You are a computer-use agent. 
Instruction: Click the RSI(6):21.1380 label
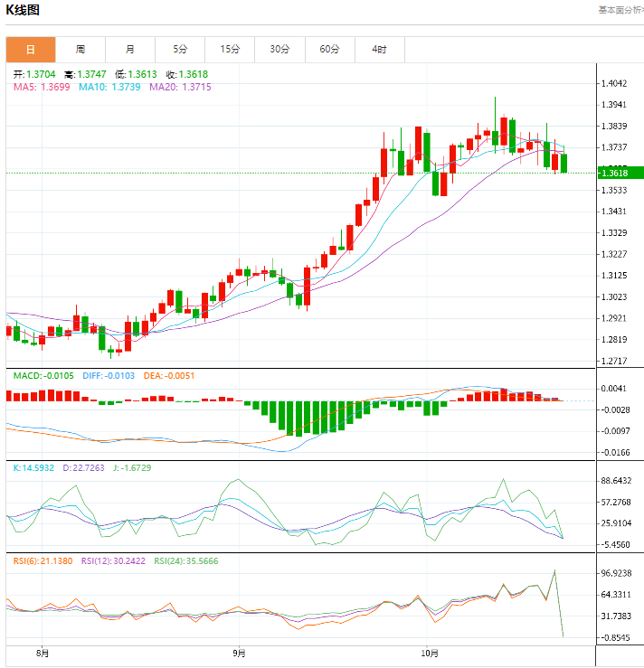coord(43,561)
